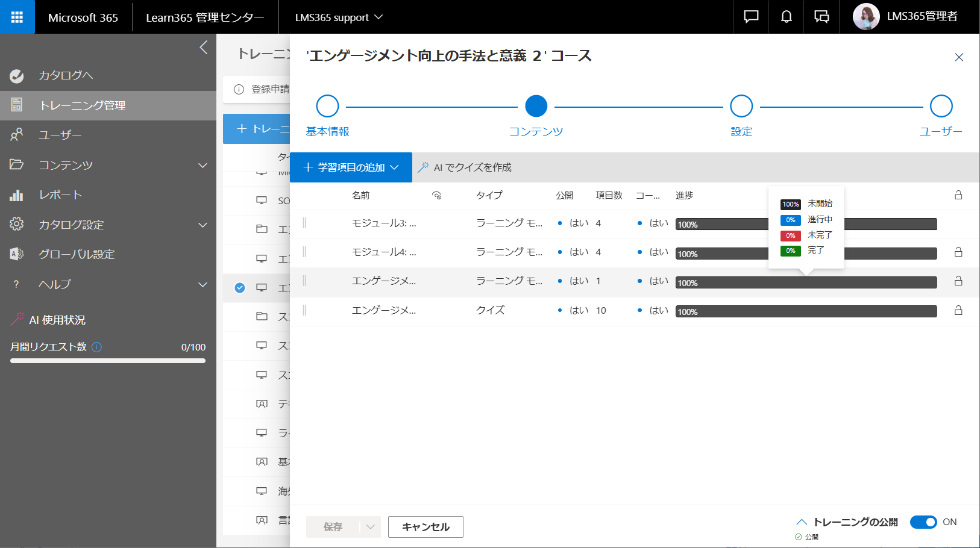Viewport: 980px width, 548px height.
Task: Open the feedback chat icon
Action: pos(751,17)
